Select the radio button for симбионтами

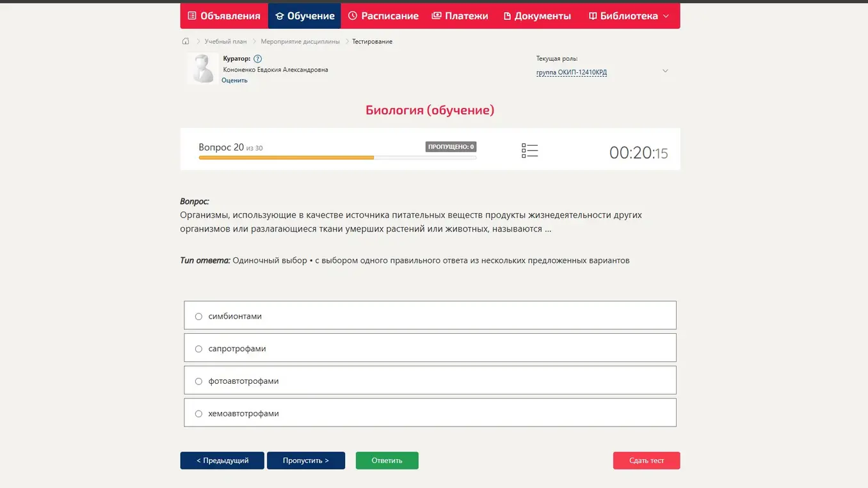(x=198, y=317)
